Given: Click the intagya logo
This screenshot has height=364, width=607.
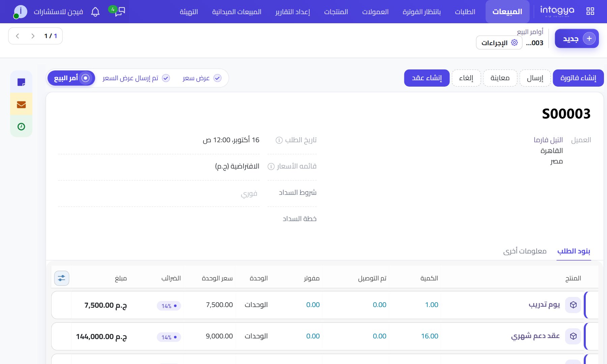Looking at the screenshot, I should (x=557, y=11).
